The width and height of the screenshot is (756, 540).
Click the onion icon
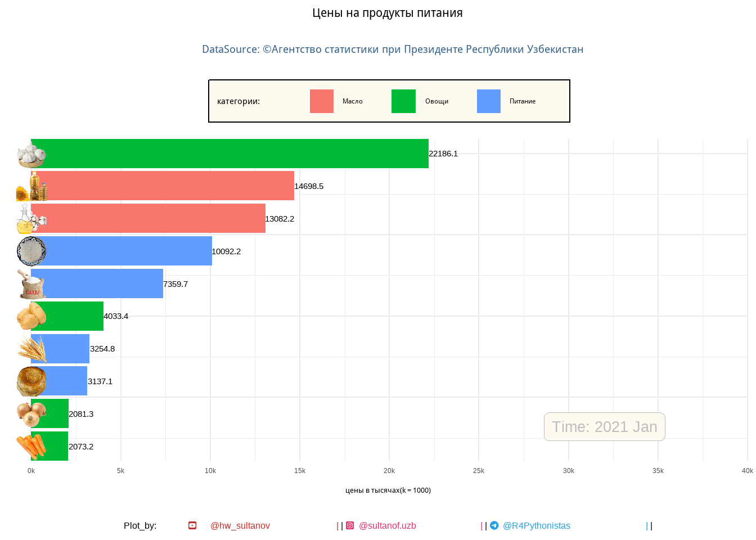coord(31,414)
